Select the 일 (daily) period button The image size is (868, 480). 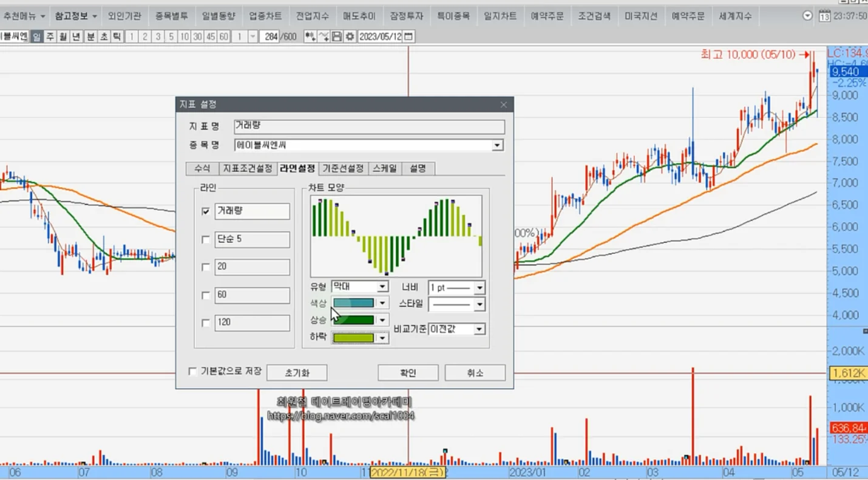coord(36,36)
